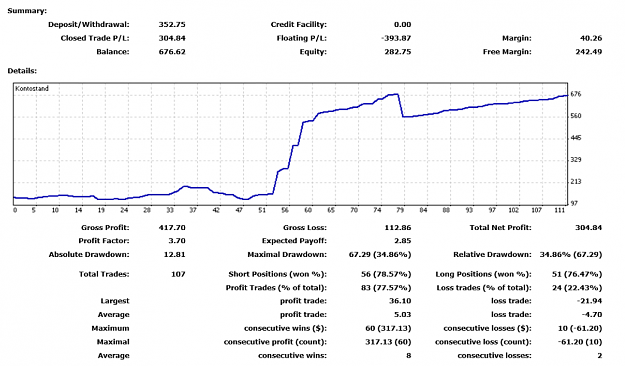Click consecutive wins value 60 (317.13)
The height and width of the screenshot is (366, 625).
click(x=388, y=329)
